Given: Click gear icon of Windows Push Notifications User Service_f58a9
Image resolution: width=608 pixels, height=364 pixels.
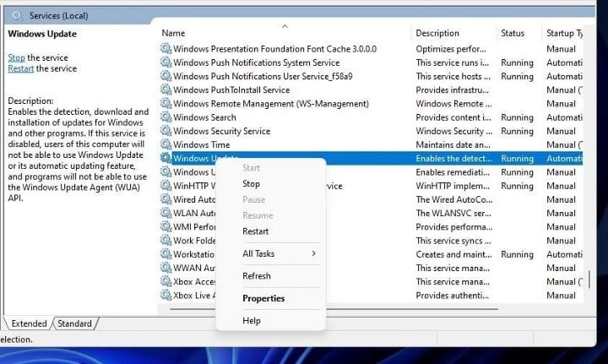Looking at the screenshot, I should (x=166, y=76).
